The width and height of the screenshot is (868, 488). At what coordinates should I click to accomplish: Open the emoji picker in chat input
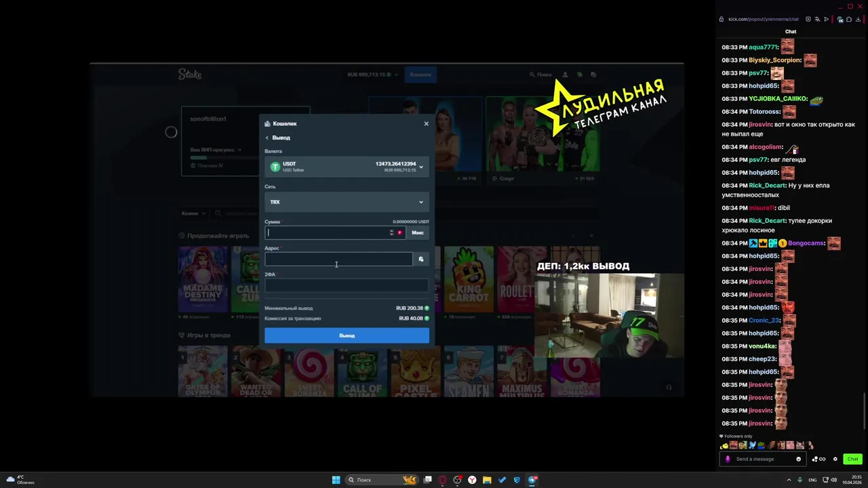point(798,459)
